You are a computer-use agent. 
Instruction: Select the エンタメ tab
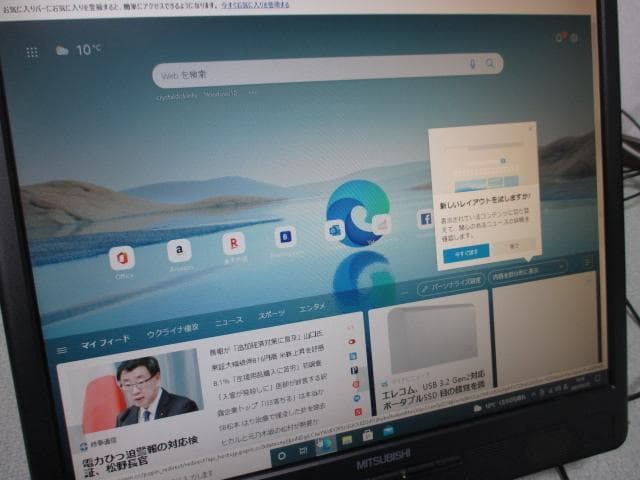pos(312,307)
